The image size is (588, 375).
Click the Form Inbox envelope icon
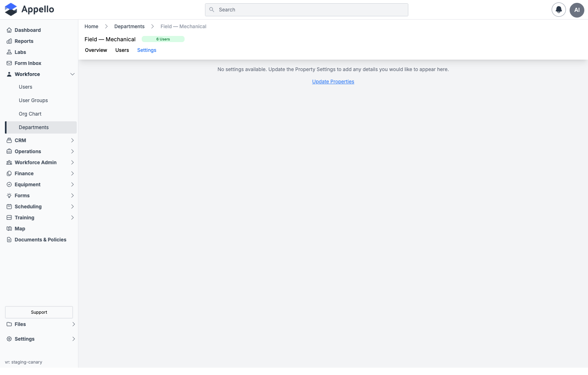coord(9,63)
